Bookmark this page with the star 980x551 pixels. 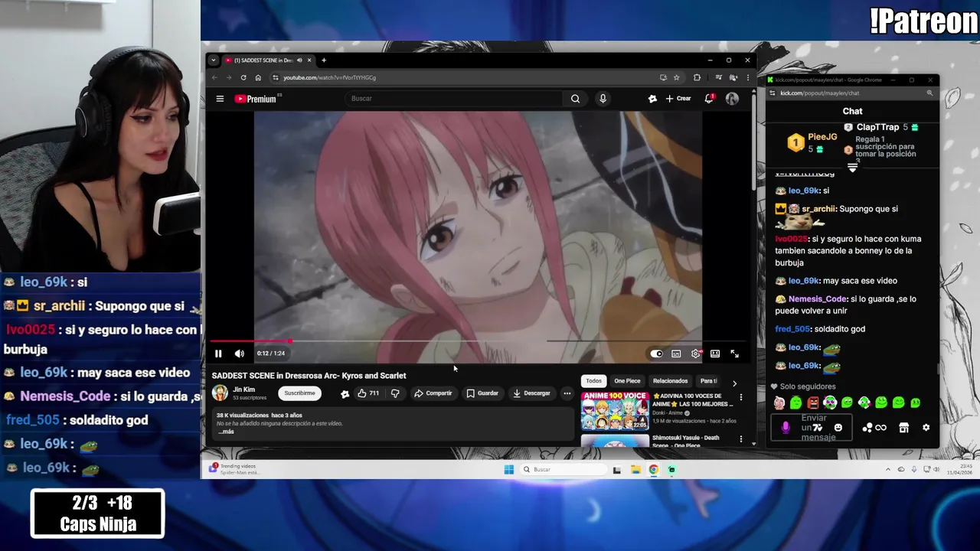click(x=676, y=77)
